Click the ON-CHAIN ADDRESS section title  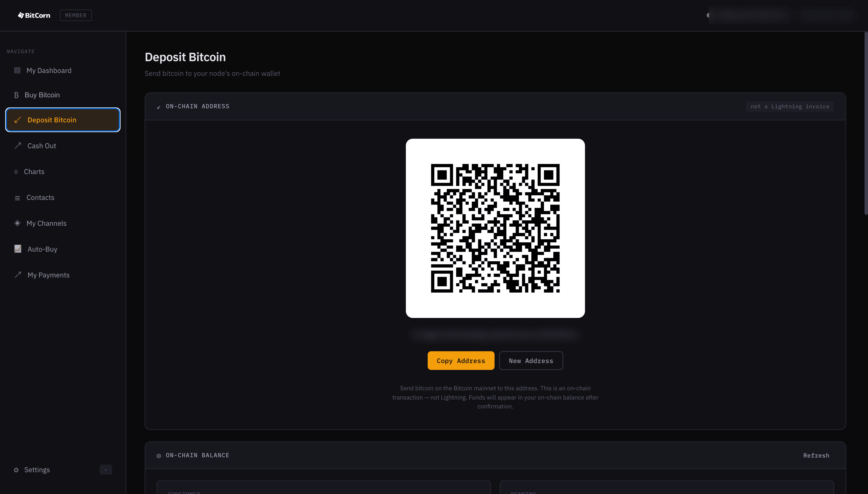(x=197, y=106)
